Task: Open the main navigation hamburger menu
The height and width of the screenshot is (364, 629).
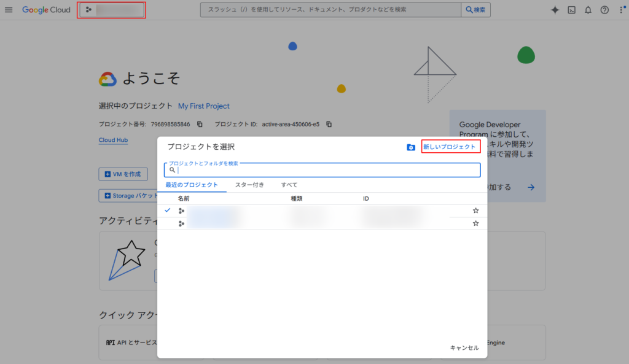Action: tap(9, 10)
